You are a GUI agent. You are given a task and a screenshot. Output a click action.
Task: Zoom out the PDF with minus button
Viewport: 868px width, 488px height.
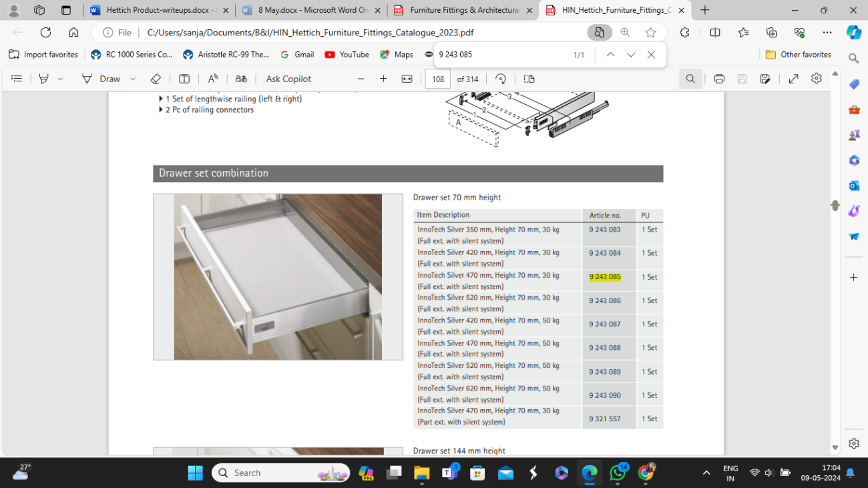coord(361,79)
